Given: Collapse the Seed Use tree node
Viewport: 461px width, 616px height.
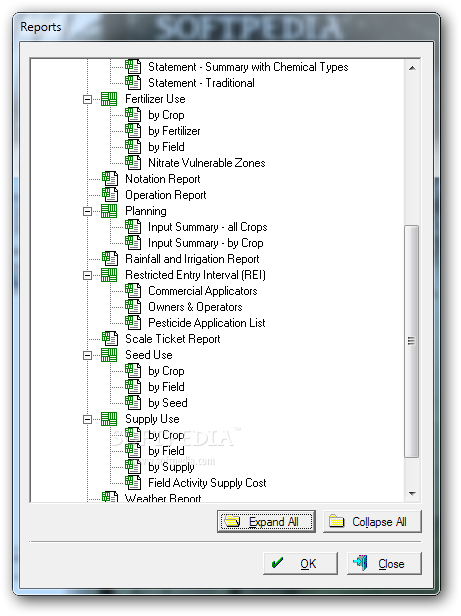Looking at the screenshot, I should click(87, 356).
